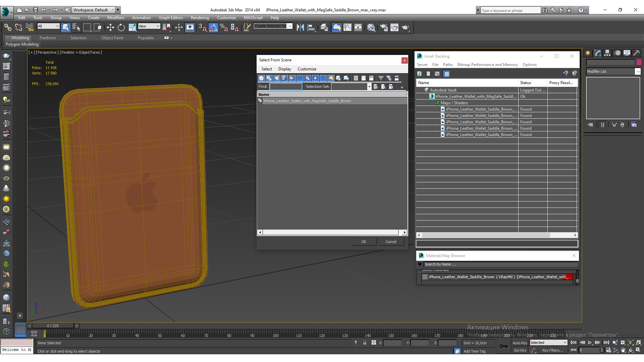Toggle Display Geometry filter in Select From Scene

coord(261,78)
